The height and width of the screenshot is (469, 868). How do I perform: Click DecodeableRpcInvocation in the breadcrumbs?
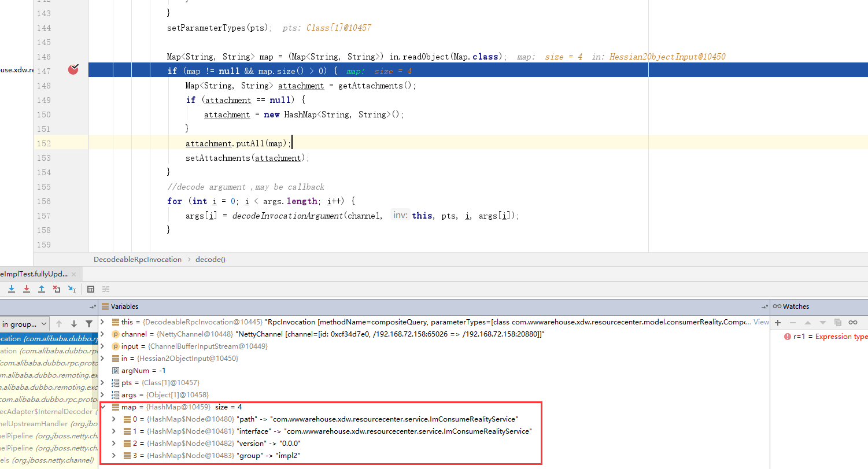(138, 259)
